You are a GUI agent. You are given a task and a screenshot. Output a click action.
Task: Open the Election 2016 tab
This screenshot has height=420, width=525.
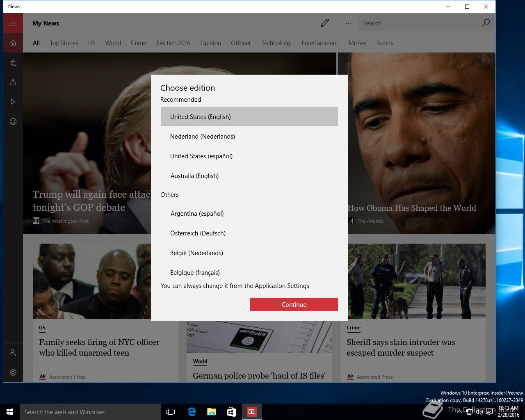[173, 43]
